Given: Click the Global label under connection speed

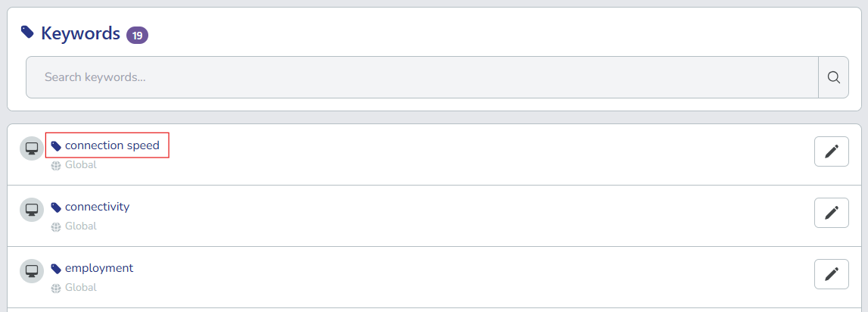Looking at the screenshot, I should click(x=81, y=165).
